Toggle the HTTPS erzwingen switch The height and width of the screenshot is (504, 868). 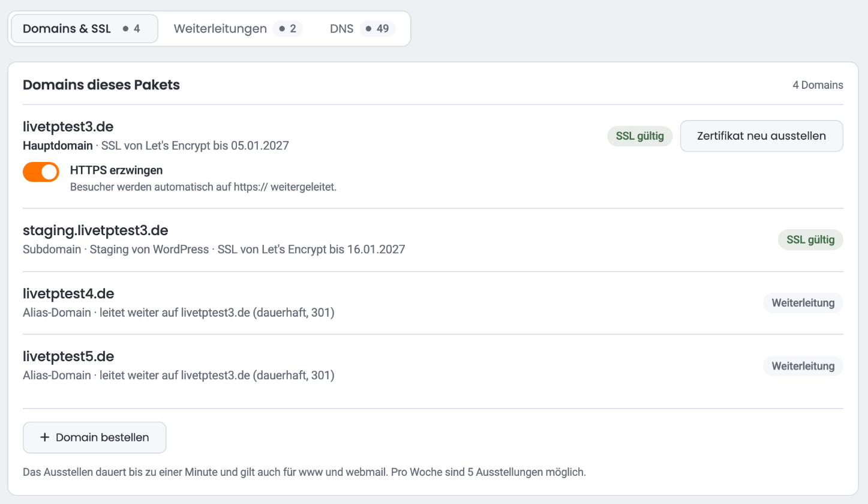[x=41, y=172]
